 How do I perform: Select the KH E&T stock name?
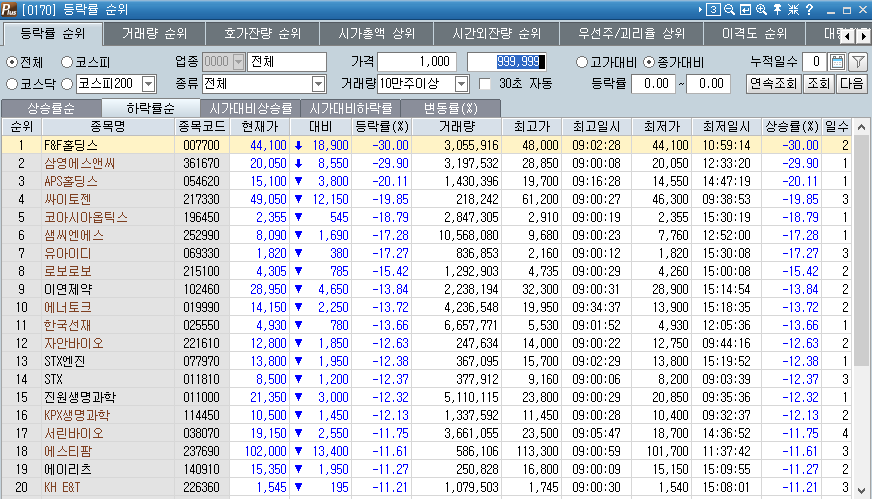pyautogui.click(x=62, y=487)
